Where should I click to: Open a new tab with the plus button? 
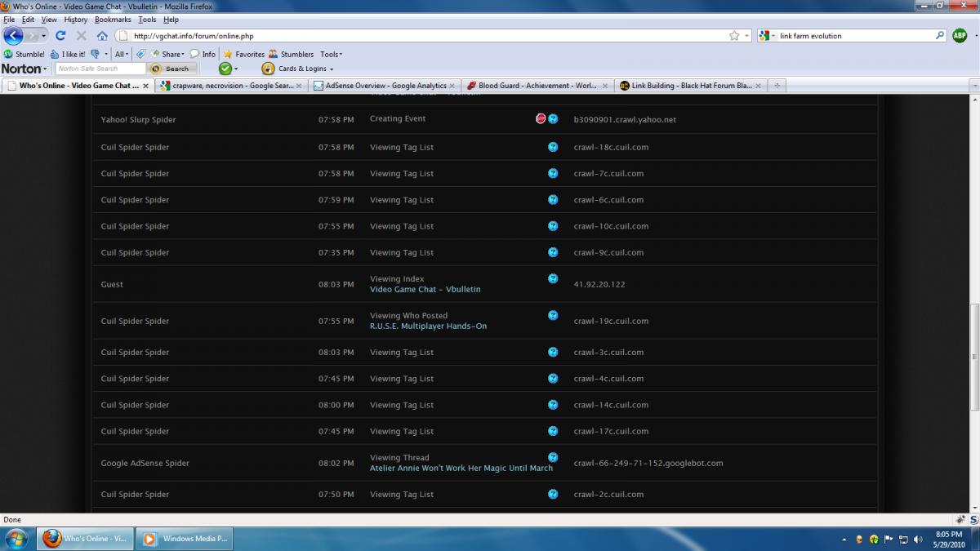tap(777, 85)
